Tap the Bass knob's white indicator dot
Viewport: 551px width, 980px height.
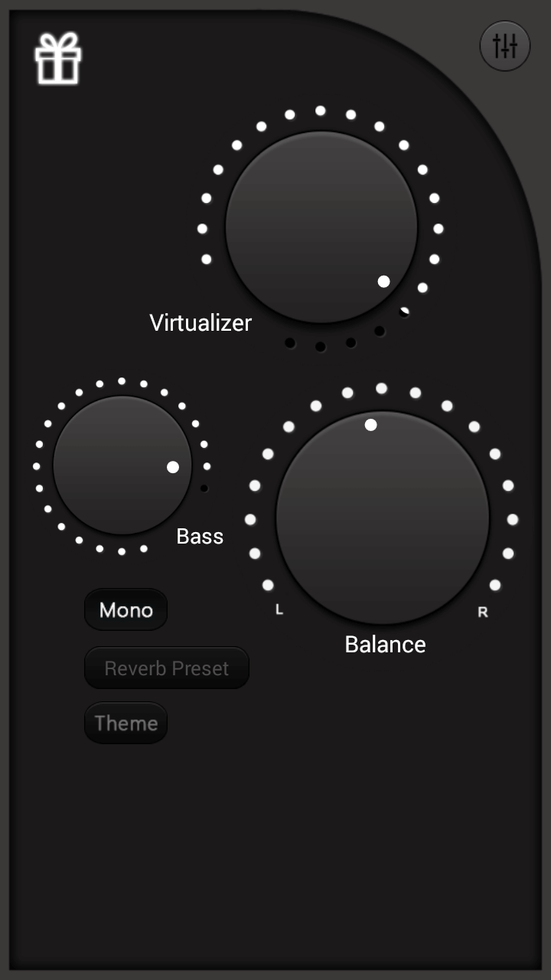click(x=173, y=467)
